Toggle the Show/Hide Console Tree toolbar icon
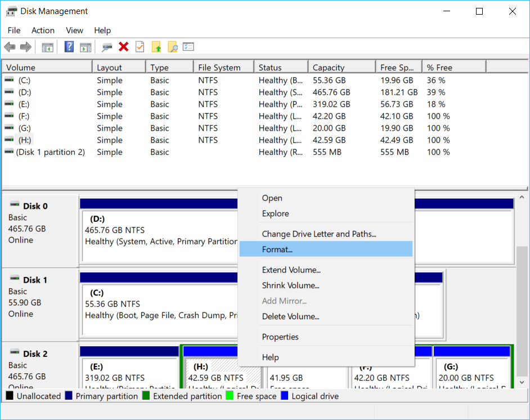 coord(47,47)
